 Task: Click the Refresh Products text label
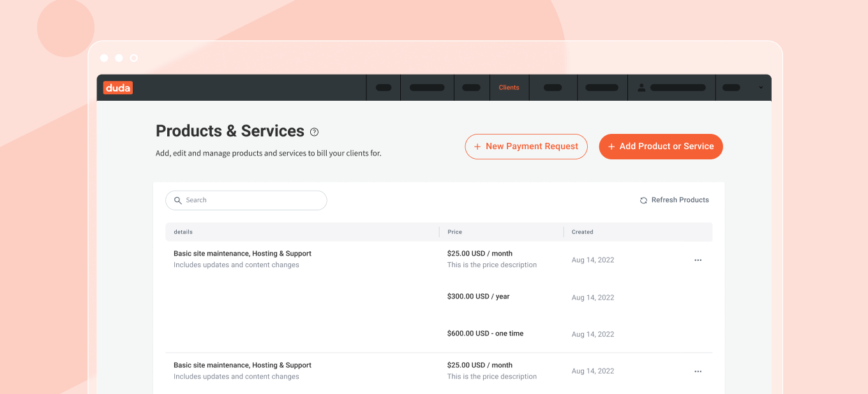click(x=680, y=200)
